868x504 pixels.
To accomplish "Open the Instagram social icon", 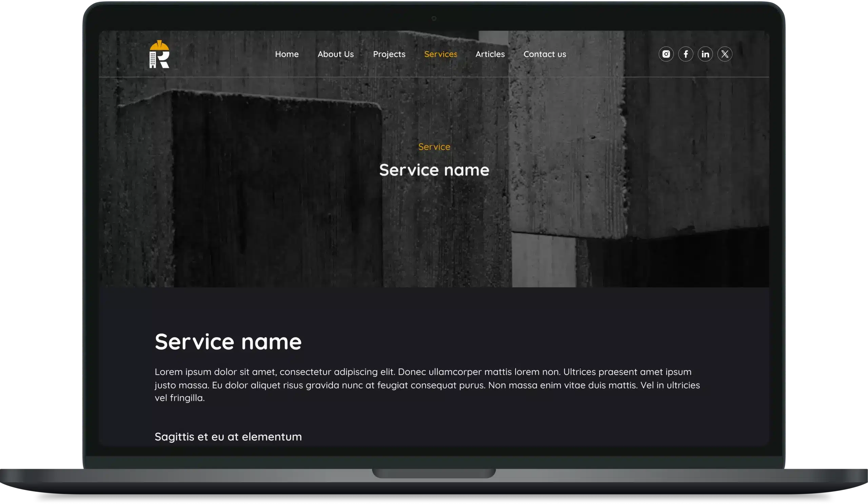I will click(666, 54).
